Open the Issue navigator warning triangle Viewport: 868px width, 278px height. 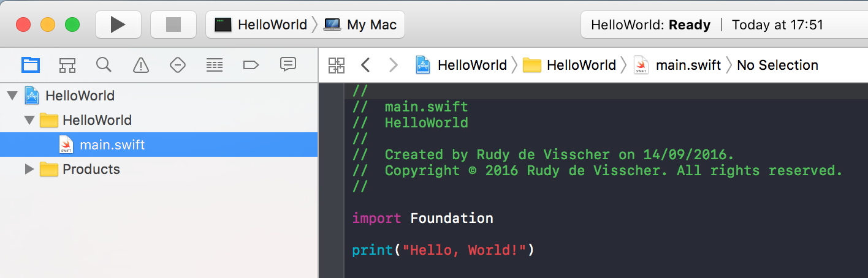coord(141,64)
